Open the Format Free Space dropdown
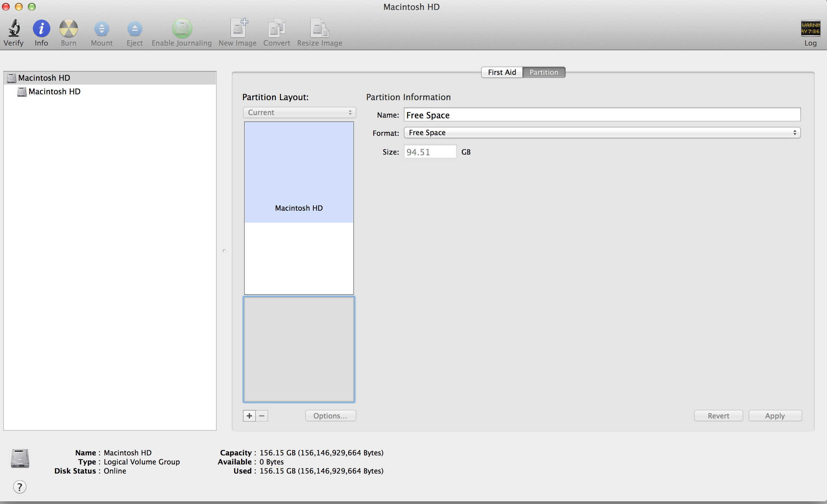 (x=602, y=133)
